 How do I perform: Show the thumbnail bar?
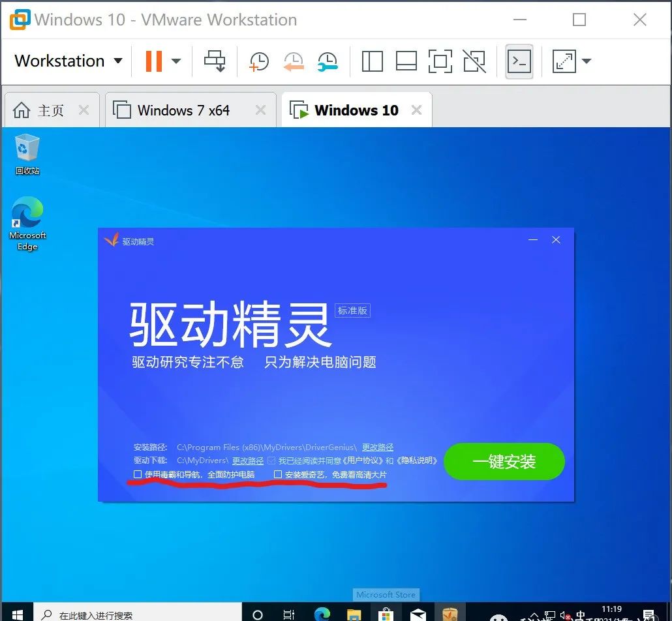point(406,61)
